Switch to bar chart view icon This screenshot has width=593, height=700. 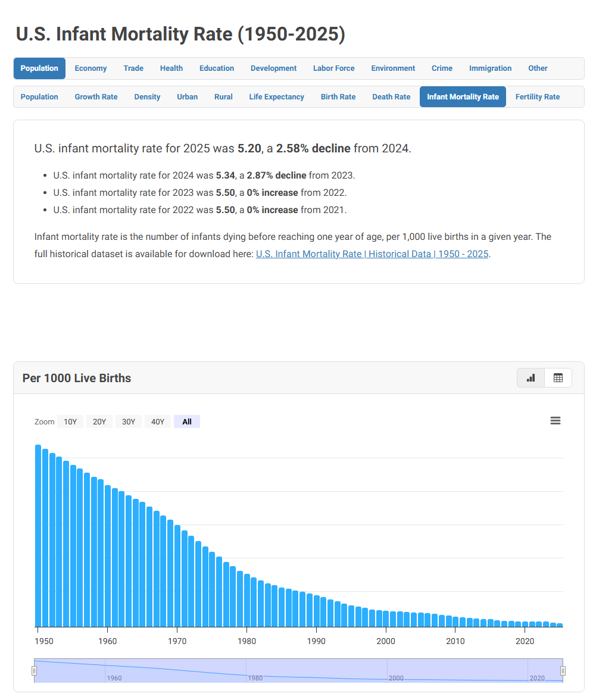coord(530,377)
